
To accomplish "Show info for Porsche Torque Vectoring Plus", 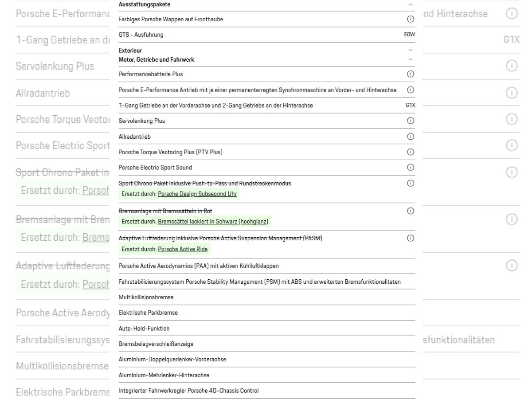I will (x=410, y=152).
